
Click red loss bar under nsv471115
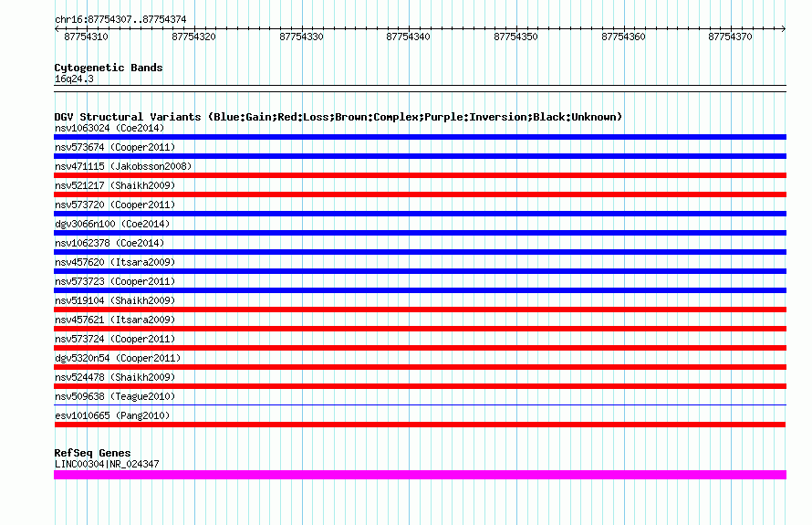coord(420,175)
